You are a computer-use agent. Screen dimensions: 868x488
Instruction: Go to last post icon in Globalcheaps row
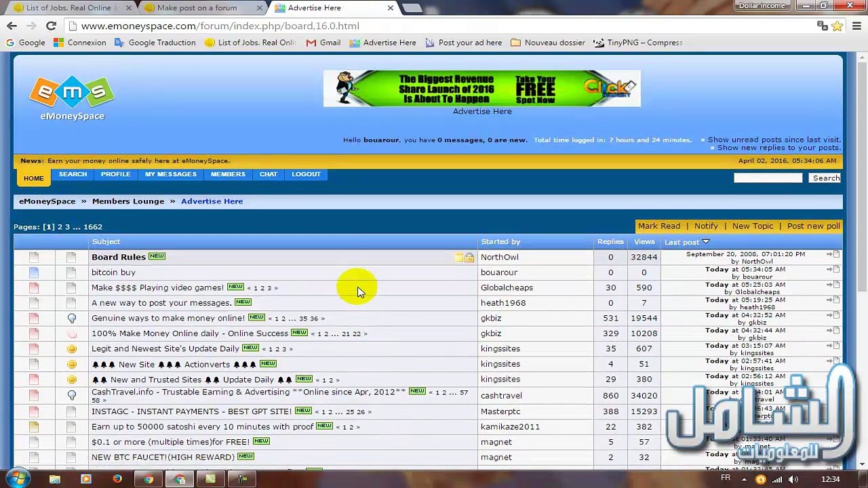[833, 285]
